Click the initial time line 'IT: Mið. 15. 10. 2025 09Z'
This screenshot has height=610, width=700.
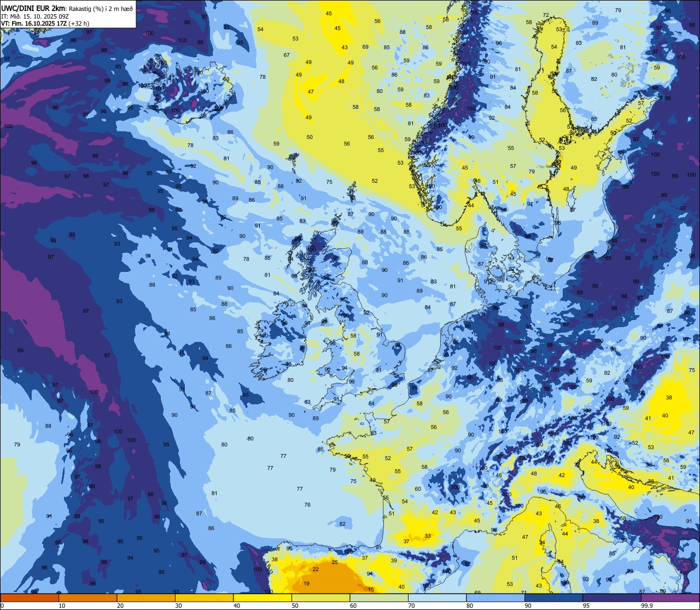pyautogui.click(x=35, y=16)
